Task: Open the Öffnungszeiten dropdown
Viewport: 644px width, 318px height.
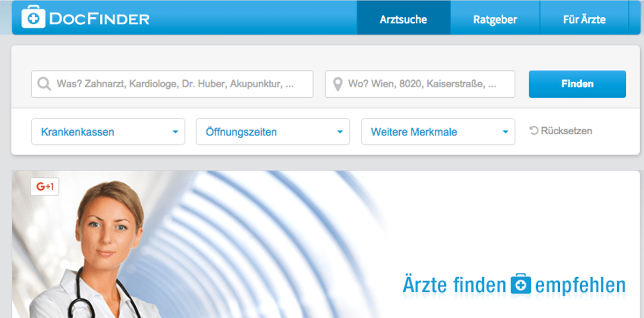Action: pyautogui.click(x=273, y=132)
